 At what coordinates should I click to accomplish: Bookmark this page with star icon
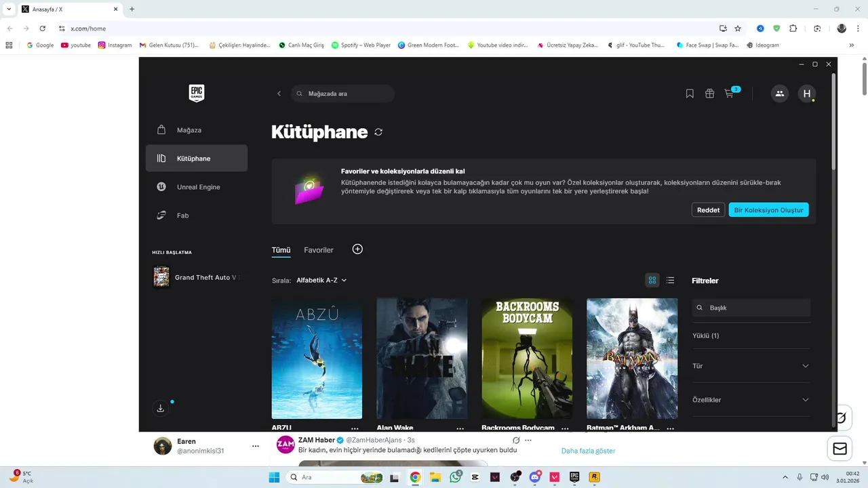(x=738, y=28)
